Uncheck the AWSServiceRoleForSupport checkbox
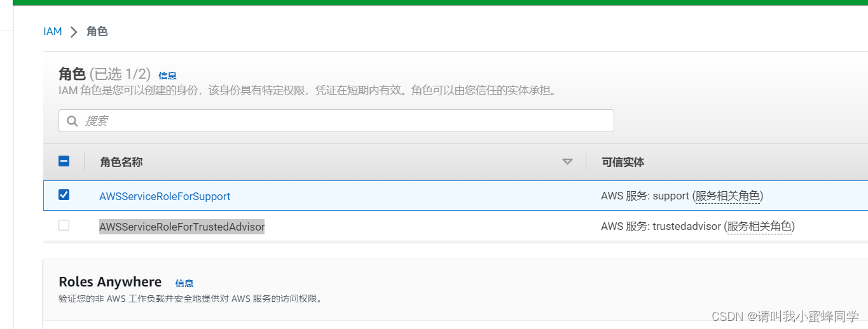Image resolution: width=868 pixels, height=329 pixels. (x=64, y=195)
